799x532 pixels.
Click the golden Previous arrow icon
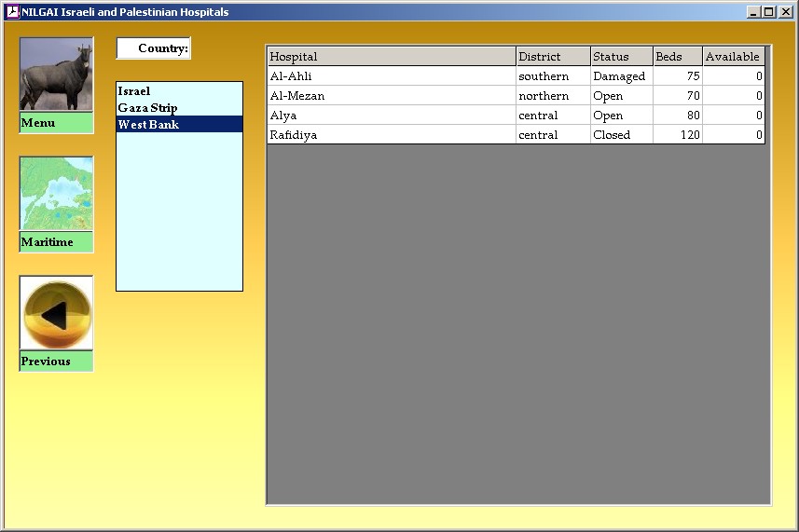click(56, 314)
